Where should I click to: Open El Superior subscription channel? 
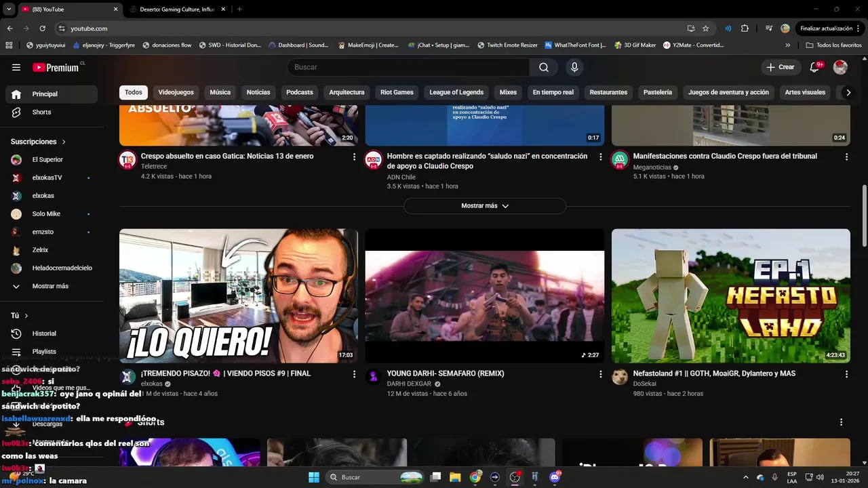52,159
